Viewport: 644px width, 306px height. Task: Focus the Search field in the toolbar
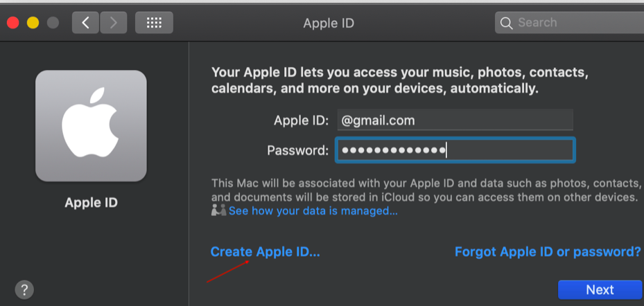coord(575,23)
